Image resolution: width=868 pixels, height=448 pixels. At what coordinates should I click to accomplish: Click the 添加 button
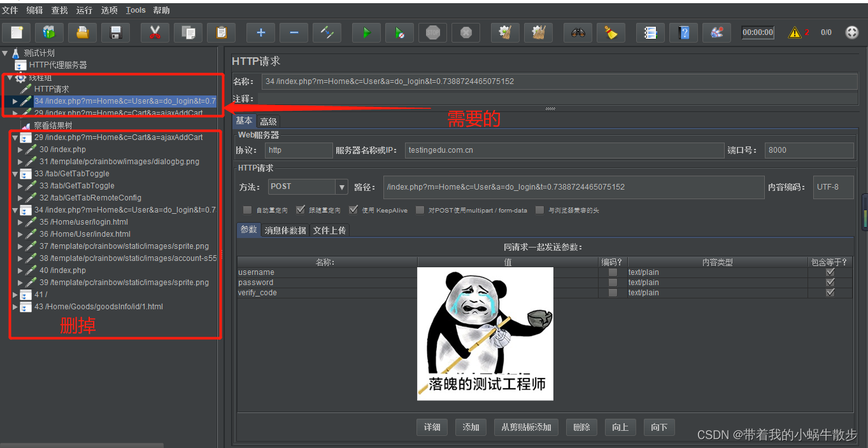click(x=471, y=427)
